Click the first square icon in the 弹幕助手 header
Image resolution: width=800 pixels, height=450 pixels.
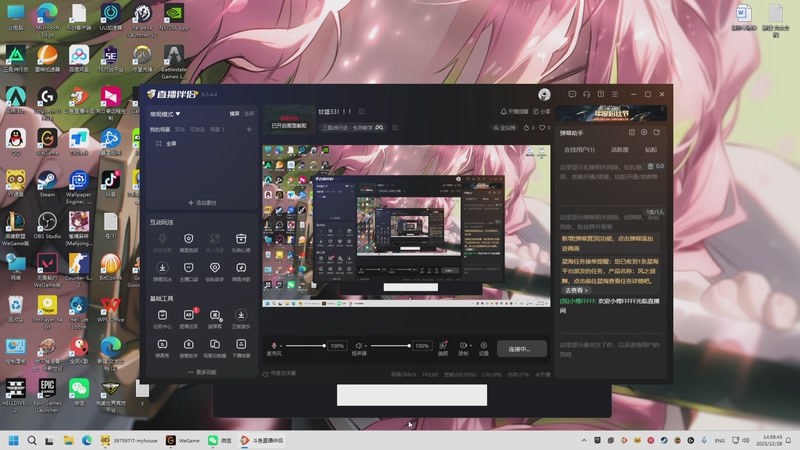(x=632, y=133)
